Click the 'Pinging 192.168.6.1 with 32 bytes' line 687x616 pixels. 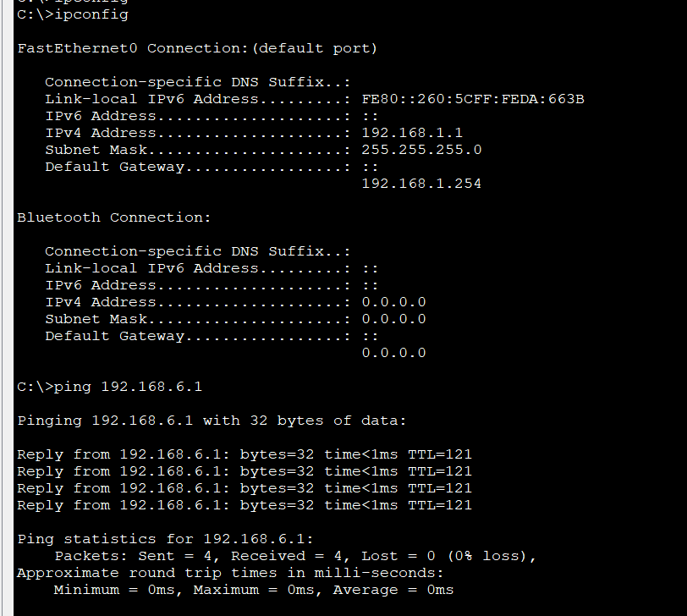click(212, 421)
